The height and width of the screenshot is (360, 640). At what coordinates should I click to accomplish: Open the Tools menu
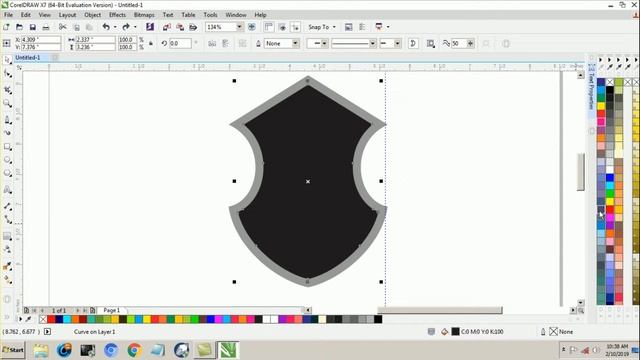[210, 15]
